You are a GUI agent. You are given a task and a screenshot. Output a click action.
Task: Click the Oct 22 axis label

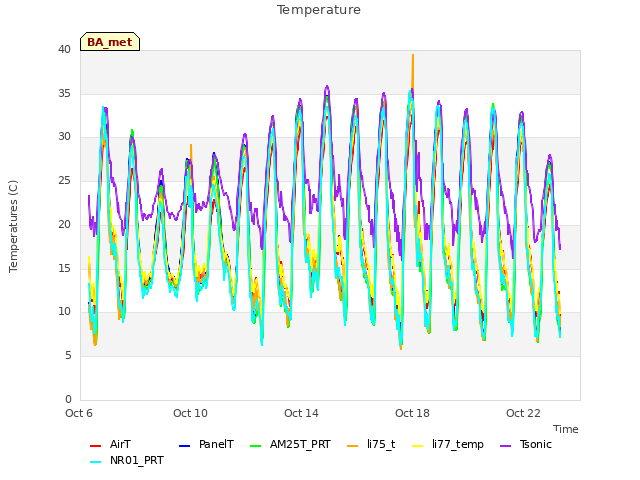coord(523,413)
